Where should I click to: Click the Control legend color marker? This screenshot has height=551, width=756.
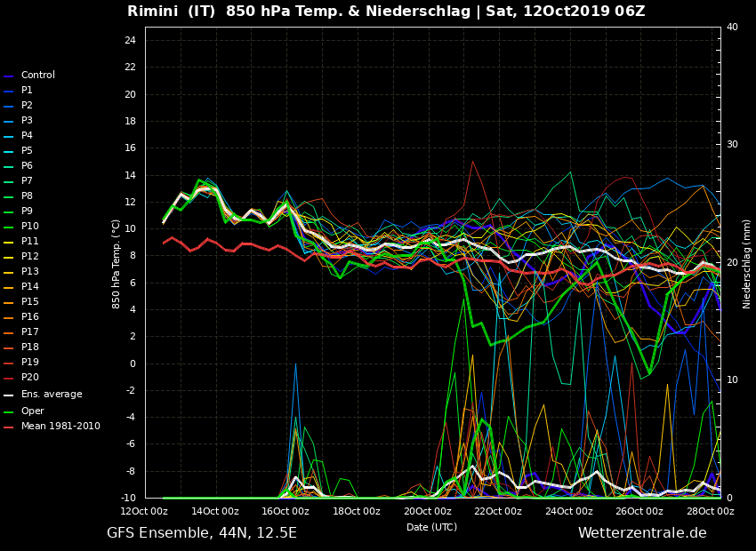pyautogui.click(x=9, y=76)
